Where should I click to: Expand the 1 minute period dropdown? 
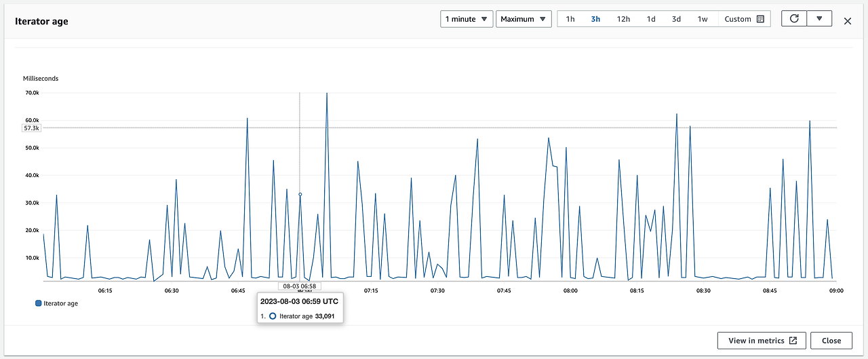467,19
